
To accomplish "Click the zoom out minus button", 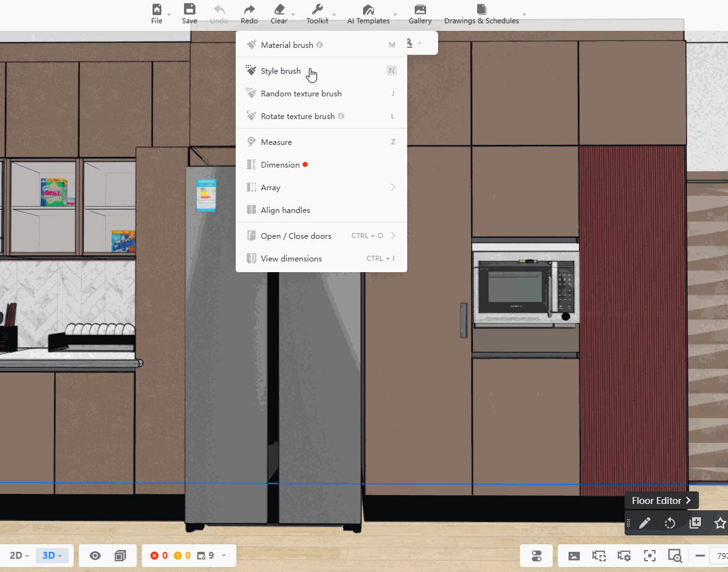I will [x=700, y=556].
